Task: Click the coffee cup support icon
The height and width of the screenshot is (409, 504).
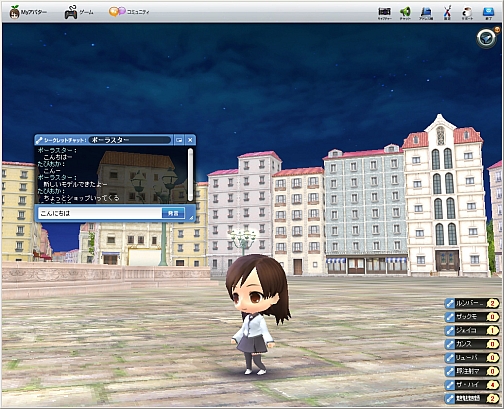Action: coord(467,13)
